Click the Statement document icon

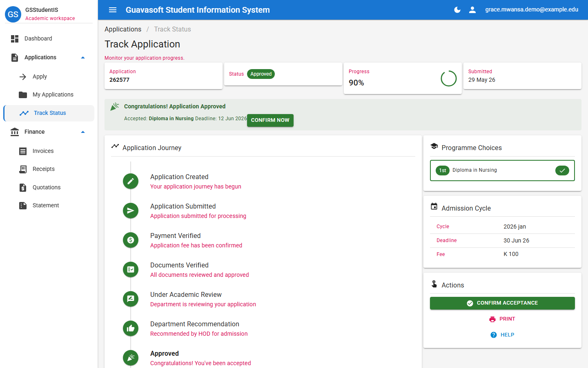tap(23, 205)
